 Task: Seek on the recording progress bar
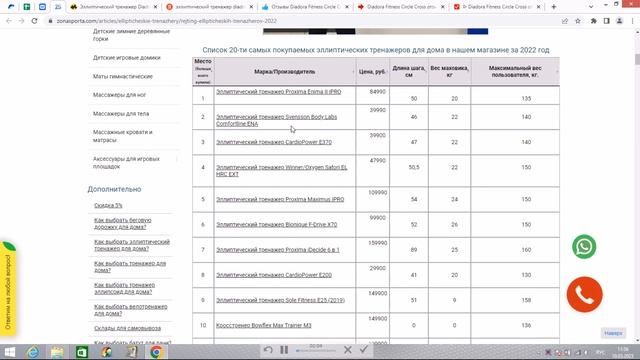pyautogui.click(x=316, y=351)
